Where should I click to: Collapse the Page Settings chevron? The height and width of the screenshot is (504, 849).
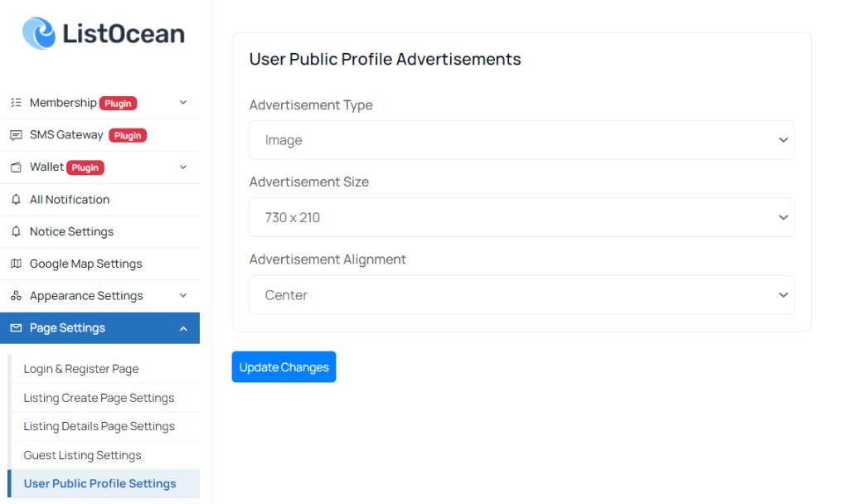pyautogui.click(x=183, y=328)
